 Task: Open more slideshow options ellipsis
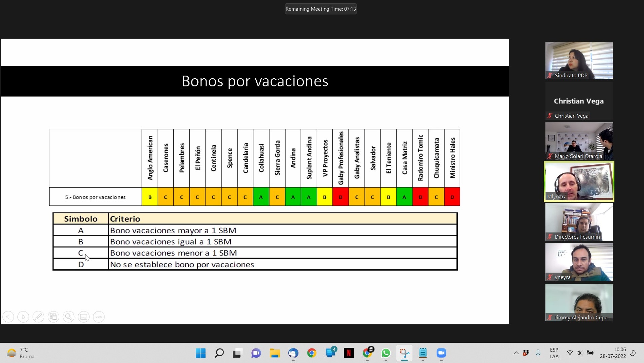[99, 317]
